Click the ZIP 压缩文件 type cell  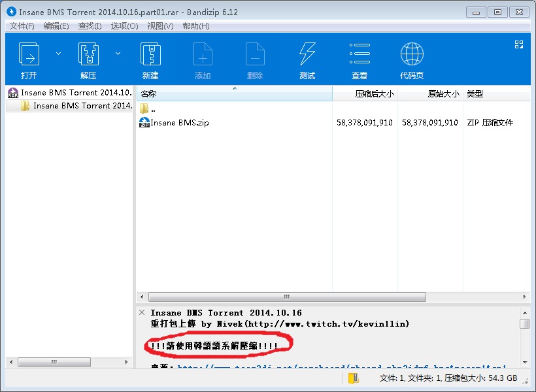490,123
